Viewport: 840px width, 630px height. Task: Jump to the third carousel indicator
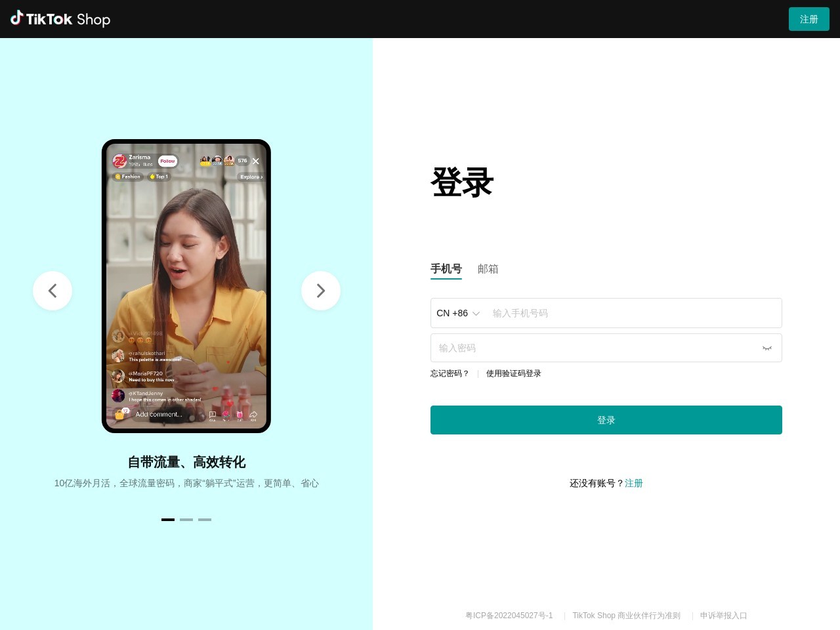(x=205, y=520)
